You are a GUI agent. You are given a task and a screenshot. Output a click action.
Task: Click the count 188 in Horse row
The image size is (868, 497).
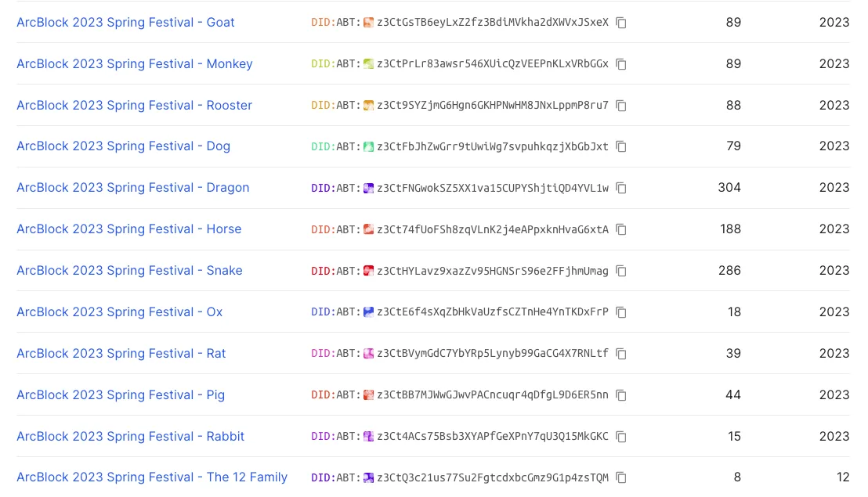pyautogui.click(x=730, y=229)
